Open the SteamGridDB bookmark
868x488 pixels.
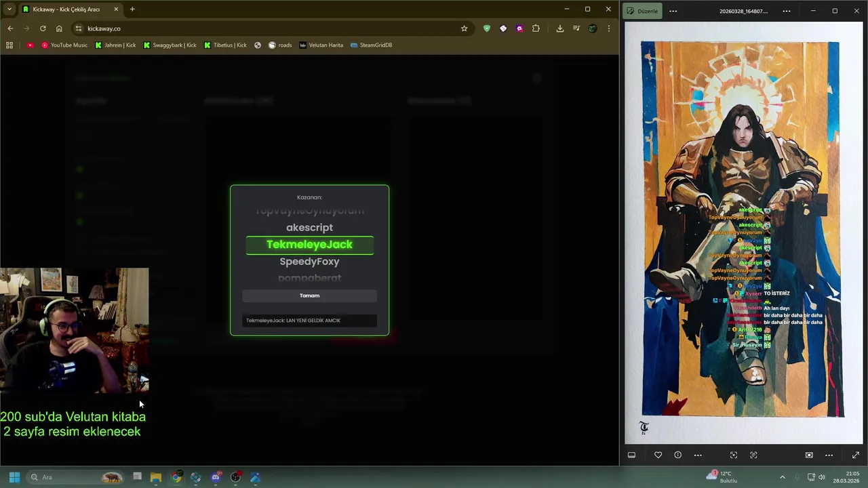click(x=371, y=45)
